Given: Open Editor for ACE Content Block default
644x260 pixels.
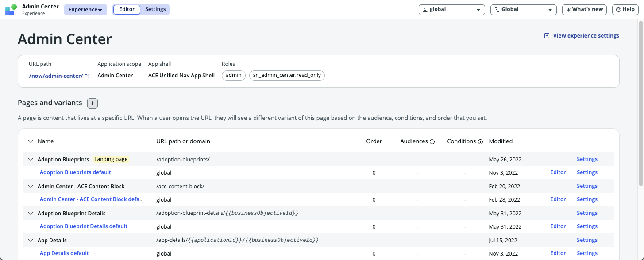Looking at the screenshot, I should tap(558, 199).
